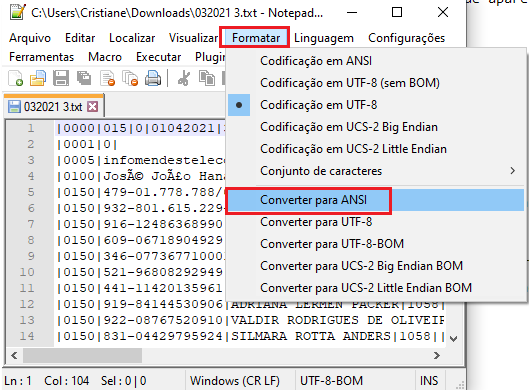Close the 032021 3.txt tab
Image resolution: width=529 pixels, height=390 pixels.
92,107
